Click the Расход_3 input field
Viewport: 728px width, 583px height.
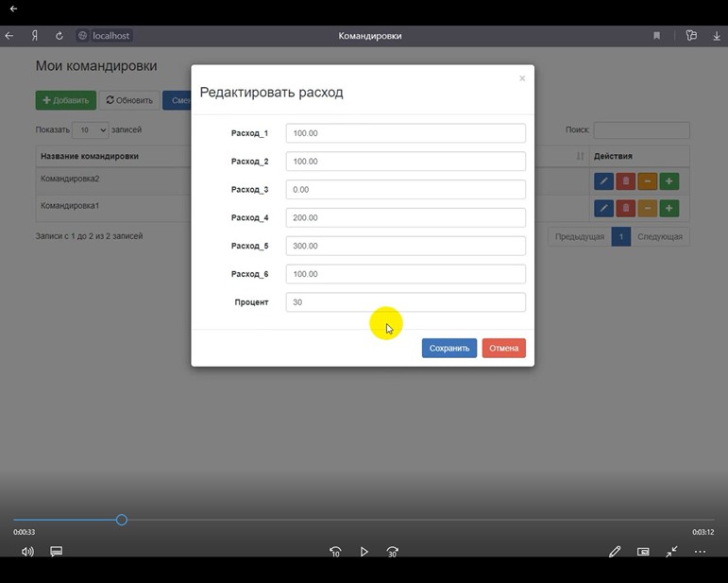pyautogui.click(x=405, y=190)
